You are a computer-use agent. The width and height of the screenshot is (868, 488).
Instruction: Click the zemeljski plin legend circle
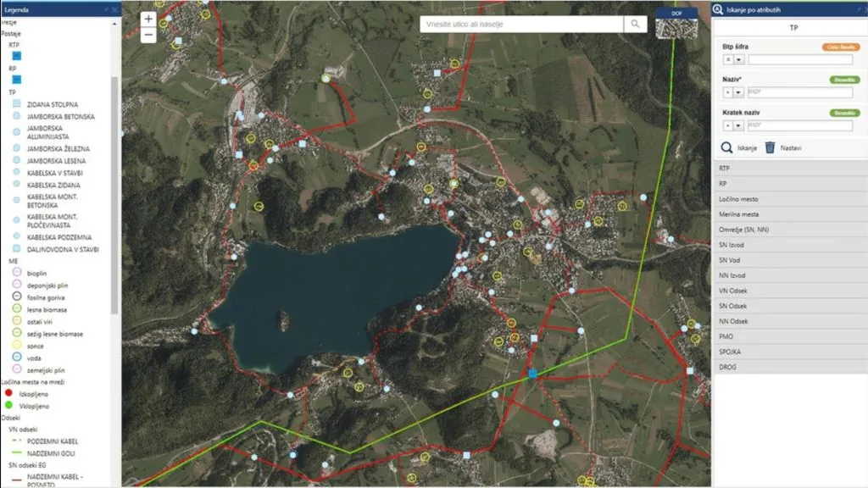tap(17, 369)
